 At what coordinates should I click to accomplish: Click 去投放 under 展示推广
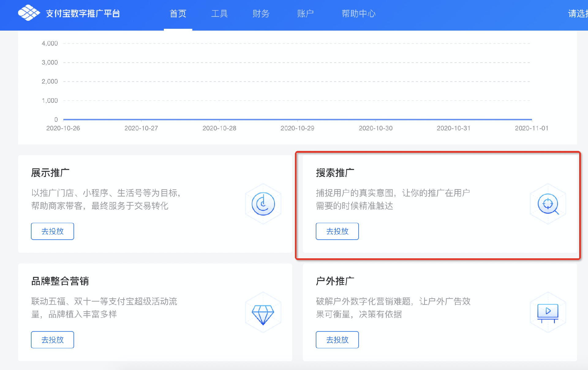[x=52, y=231]
